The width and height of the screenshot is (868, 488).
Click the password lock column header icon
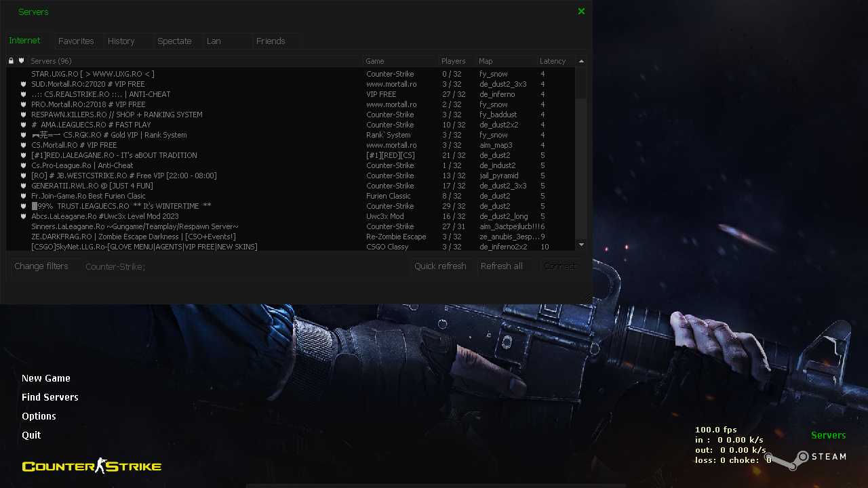pos(11,61)
